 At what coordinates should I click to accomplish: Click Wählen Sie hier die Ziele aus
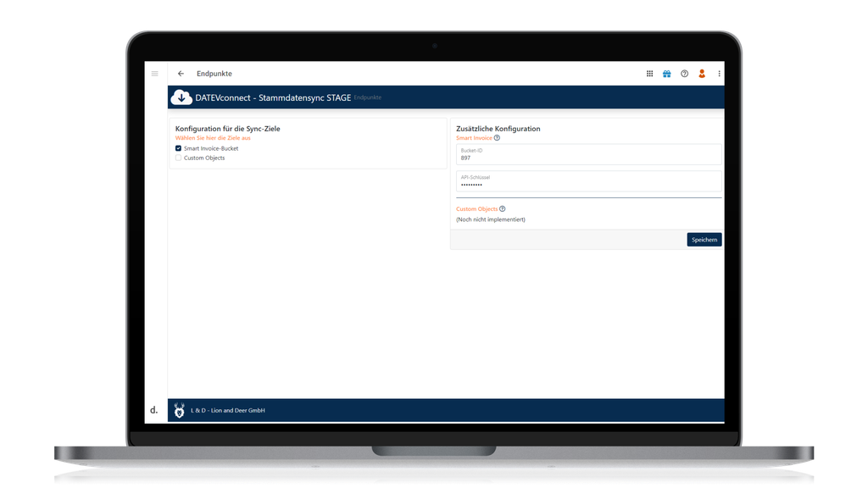tap(213, 138)
